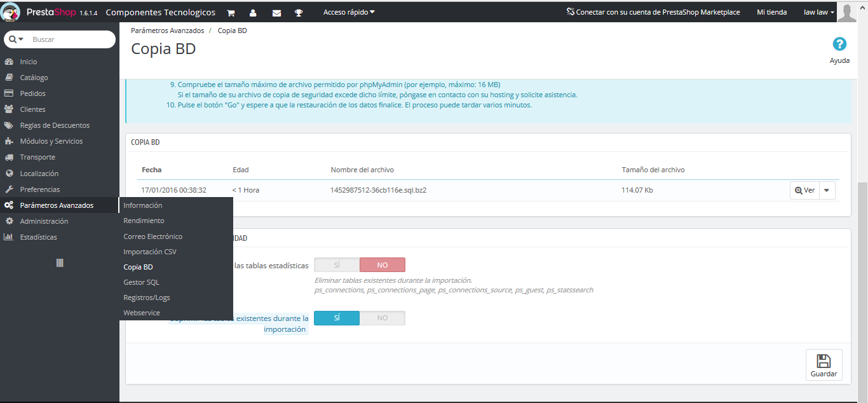The image size is (868, 403).
Task: Click the Buscar search input field
Action: coord(70,39)
